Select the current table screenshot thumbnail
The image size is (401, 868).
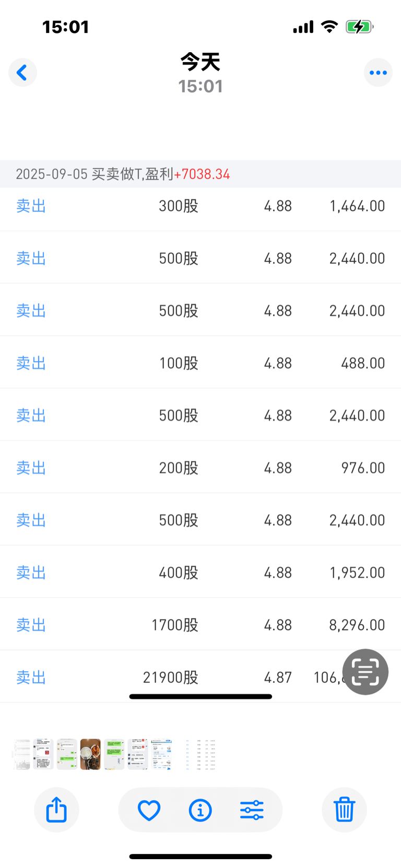201,754
